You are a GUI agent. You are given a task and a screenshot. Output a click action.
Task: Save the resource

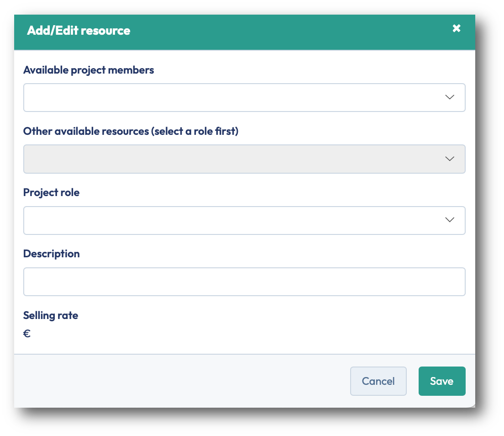tap(441, 381)
